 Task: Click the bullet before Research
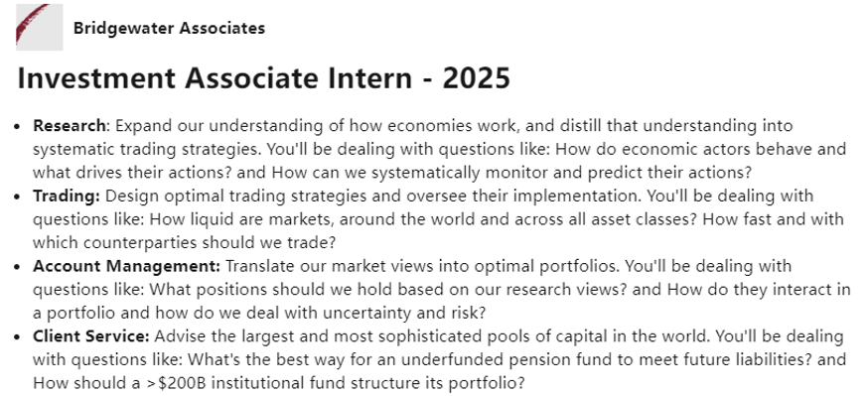tap(19, 127)
